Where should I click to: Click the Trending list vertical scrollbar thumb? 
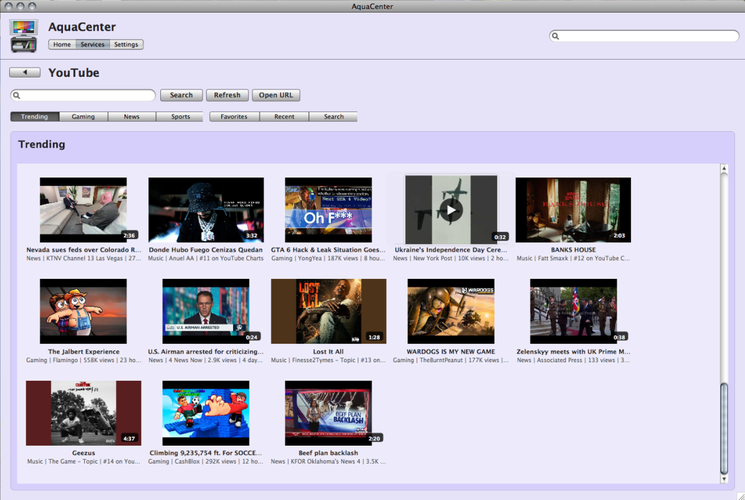[x=724, y=428]
